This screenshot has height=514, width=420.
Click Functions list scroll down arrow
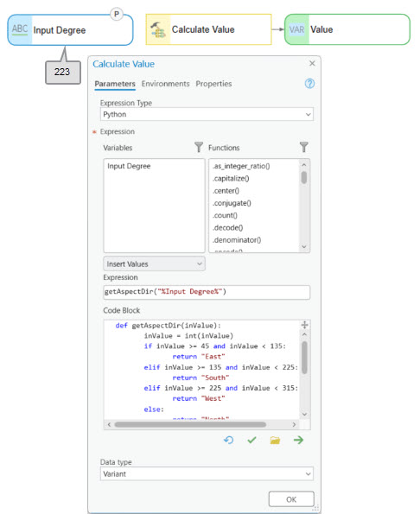tap(304, 246)
